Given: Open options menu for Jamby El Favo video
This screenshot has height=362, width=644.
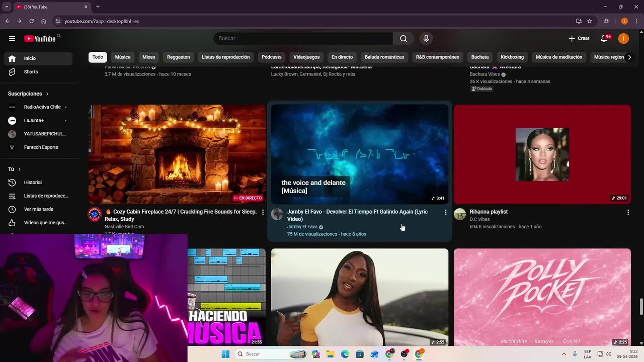Looking at the screenshot, I should point(445,213).
